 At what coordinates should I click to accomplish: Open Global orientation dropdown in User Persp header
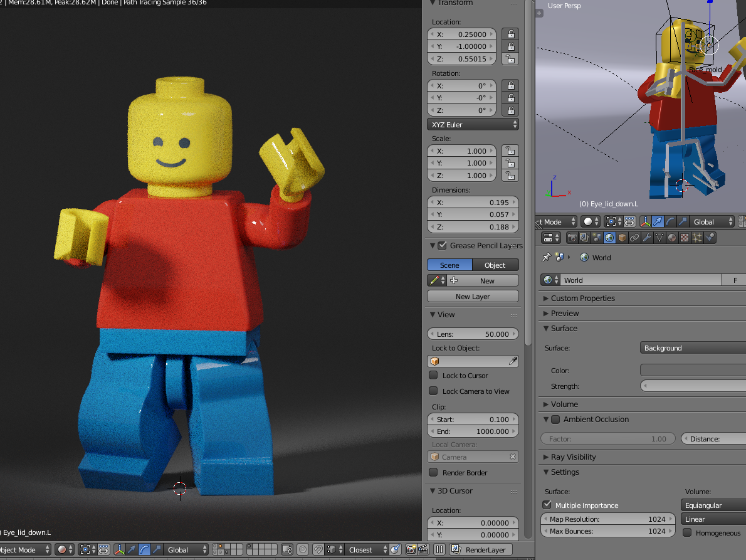click(712, 222)
